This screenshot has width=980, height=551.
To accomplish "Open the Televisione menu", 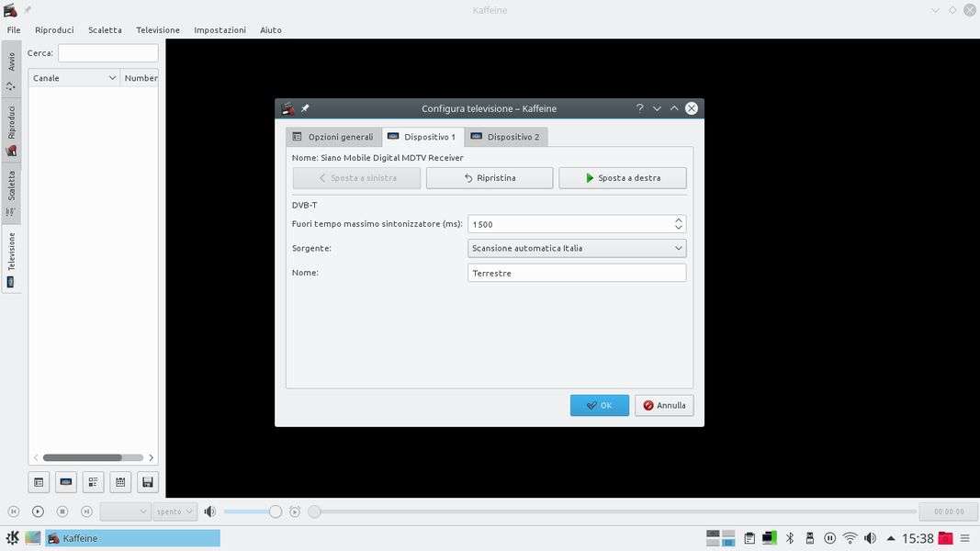I will click(x=158, y=29).
